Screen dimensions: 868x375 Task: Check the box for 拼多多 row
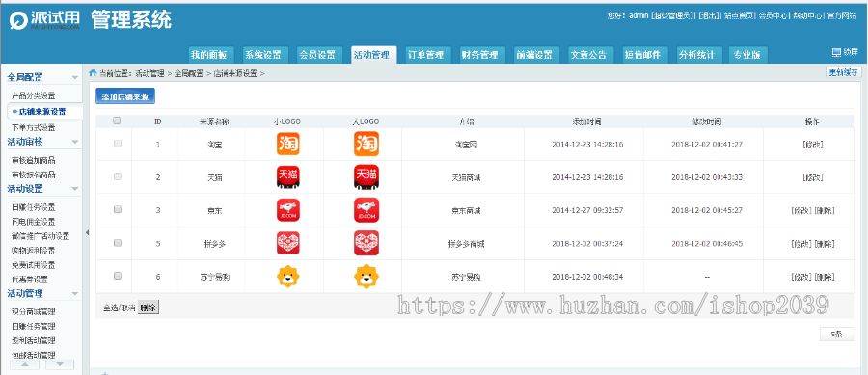click(x=117, y=243)
